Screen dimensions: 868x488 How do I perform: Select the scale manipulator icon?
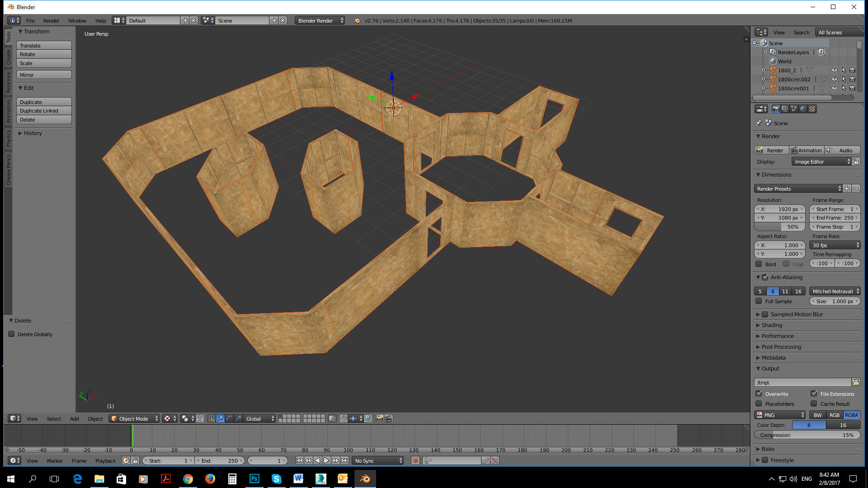click(x=238, y=418)
